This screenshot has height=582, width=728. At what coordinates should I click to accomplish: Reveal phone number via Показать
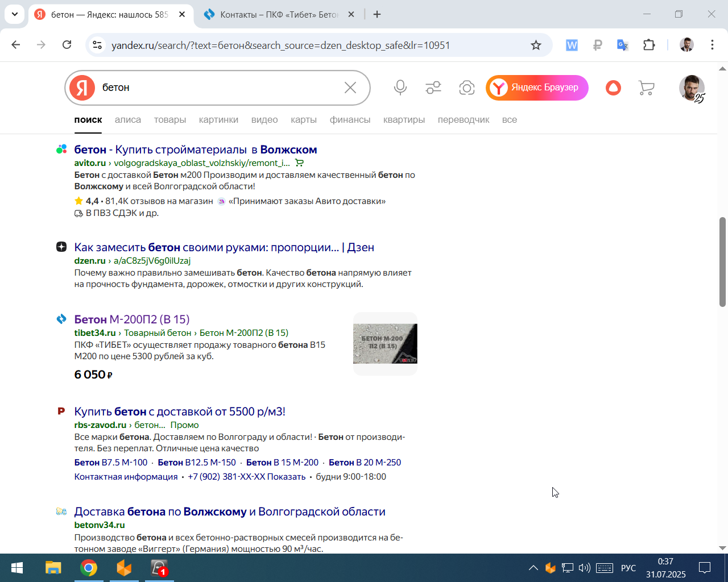(x=286, y=477)
